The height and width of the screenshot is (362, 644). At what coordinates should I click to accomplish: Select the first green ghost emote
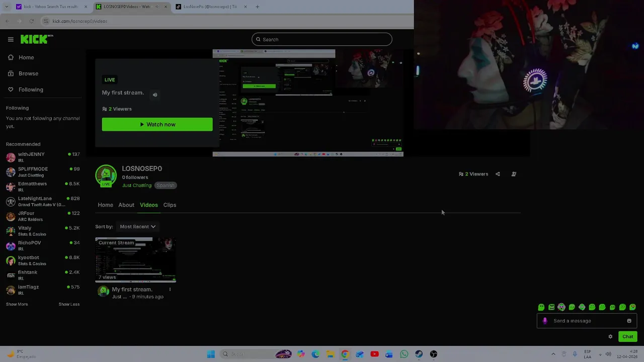coord(541,307)
